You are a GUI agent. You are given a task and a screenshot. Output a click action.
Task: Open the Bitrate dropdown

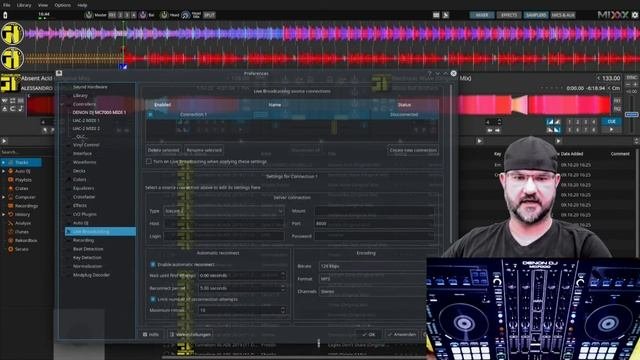(x=373, y=266)
